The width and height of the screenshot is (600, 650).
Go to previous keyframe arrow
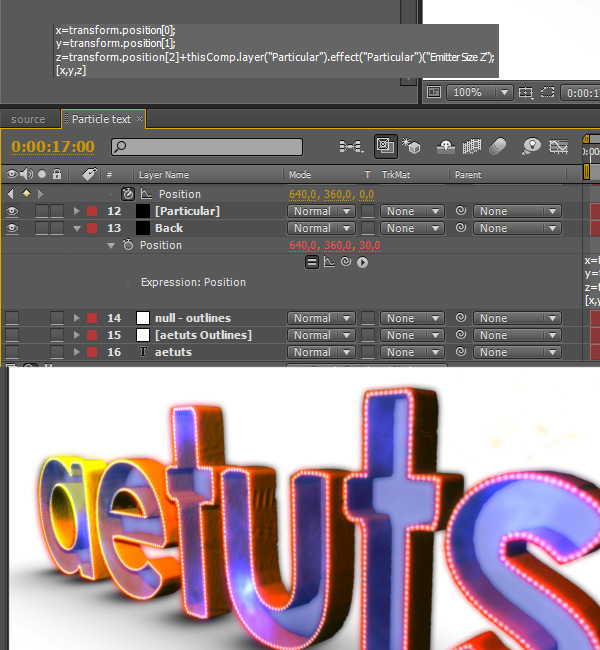pos(11,194)
